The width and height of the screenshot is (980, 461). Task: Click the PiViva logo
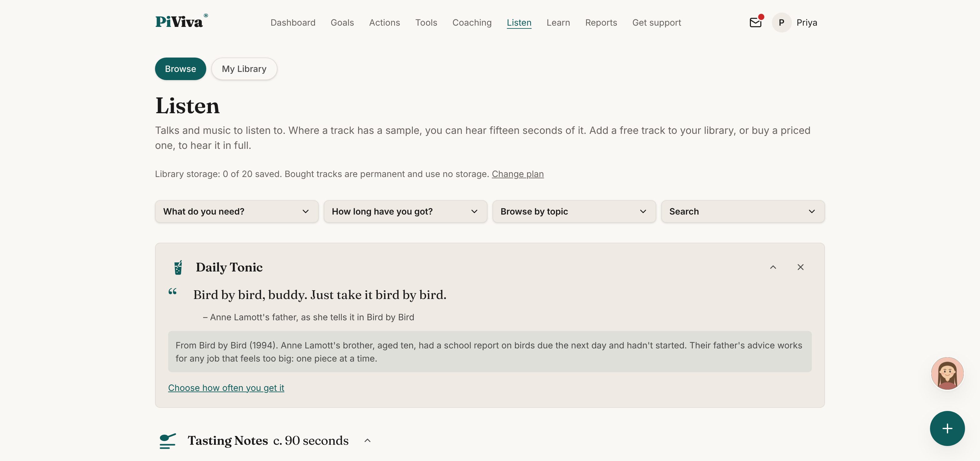[182, 21]
